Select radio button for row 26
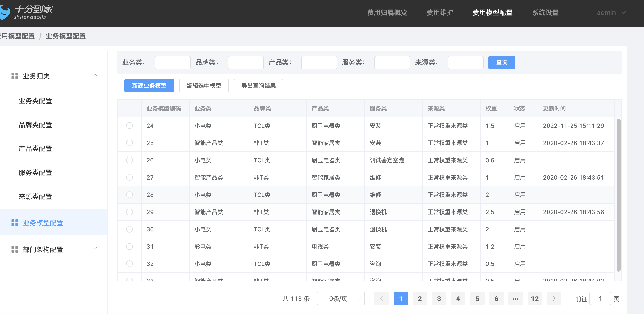 click(130, 160)
